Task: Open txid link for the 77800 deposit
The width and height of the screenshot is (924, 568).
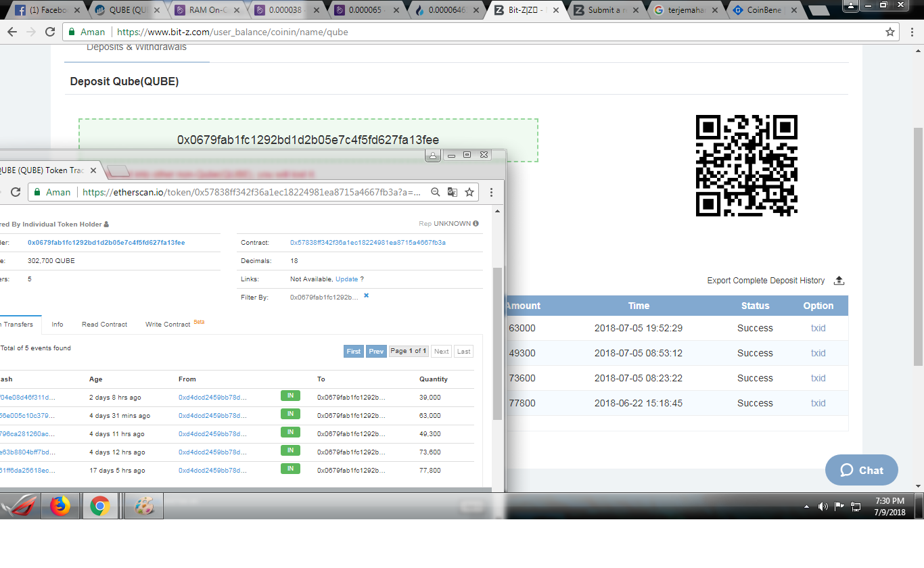Action: point(818,403)
